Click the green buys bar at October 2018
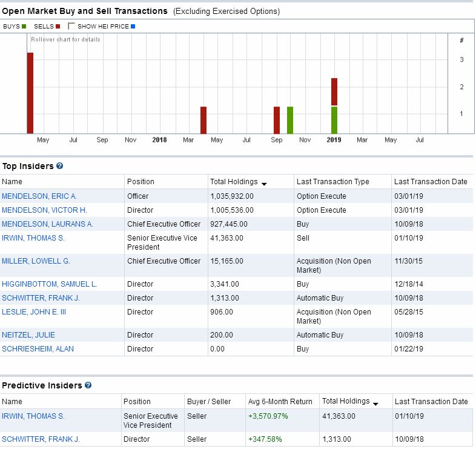 (290, 120)
